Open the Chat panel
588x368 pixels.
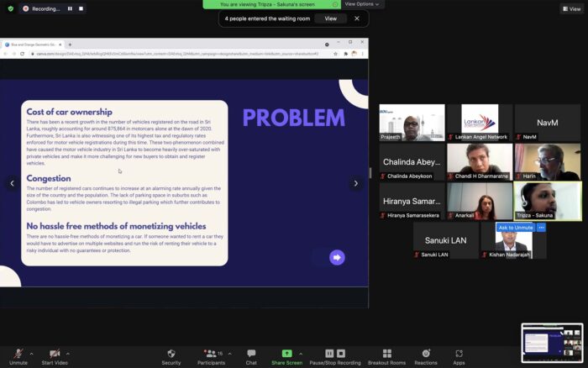(x=251, y=355)
